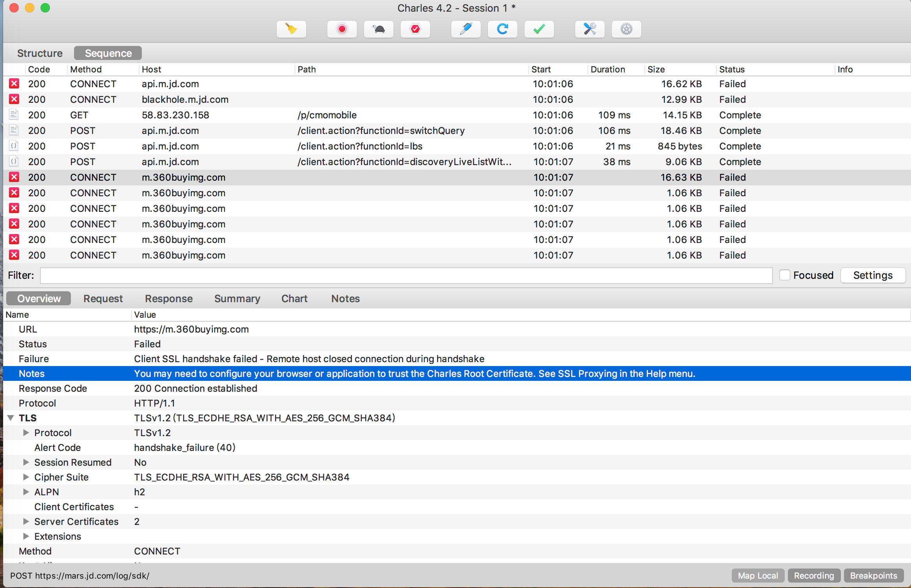Enable SSL Proxying via Notes row
Screen dimensions: 911x588
tap(414, 374)
